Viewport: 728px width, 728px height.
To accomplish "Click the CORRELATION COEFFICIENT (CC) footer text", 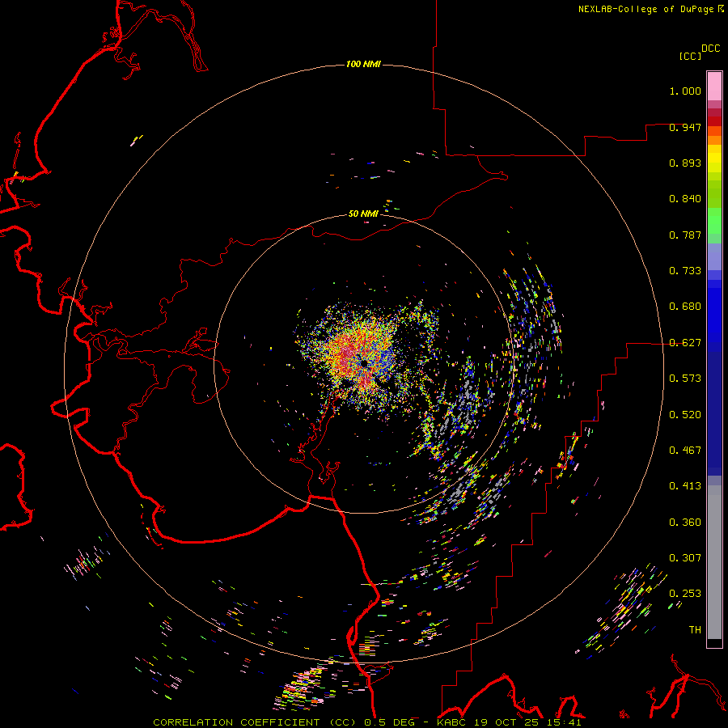I will [x=256, y=722].
